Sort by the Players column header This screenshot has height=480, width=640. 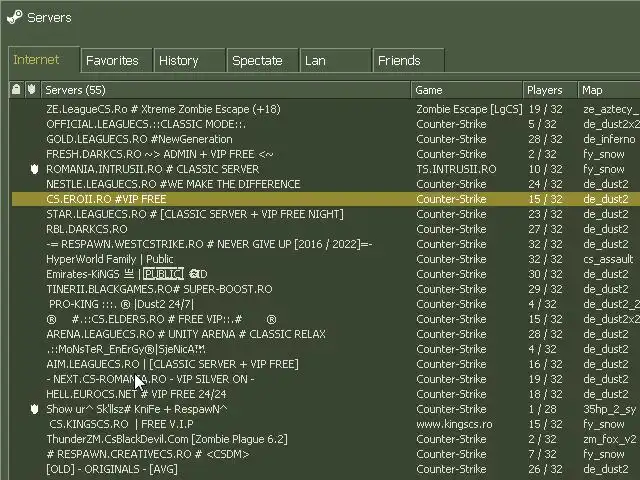click(550, 90)
